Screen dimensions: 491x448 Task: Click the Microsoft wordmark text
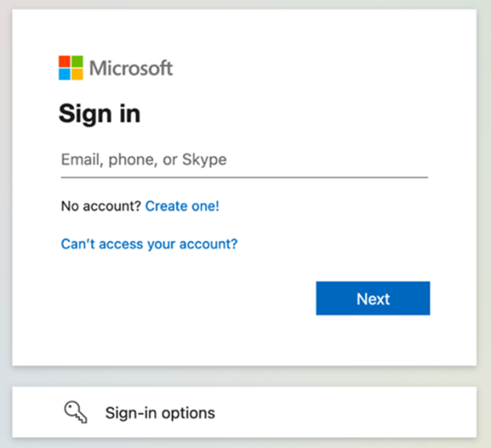131,68
